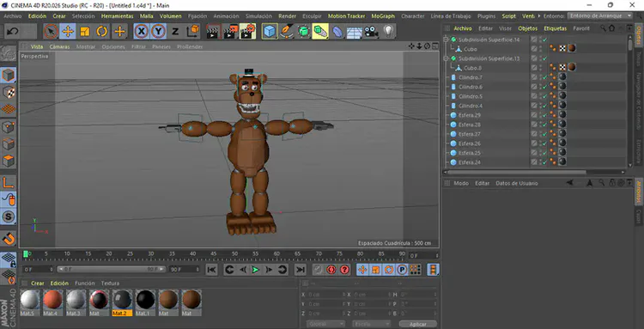Open the Esculpir menu

[312, 16]
